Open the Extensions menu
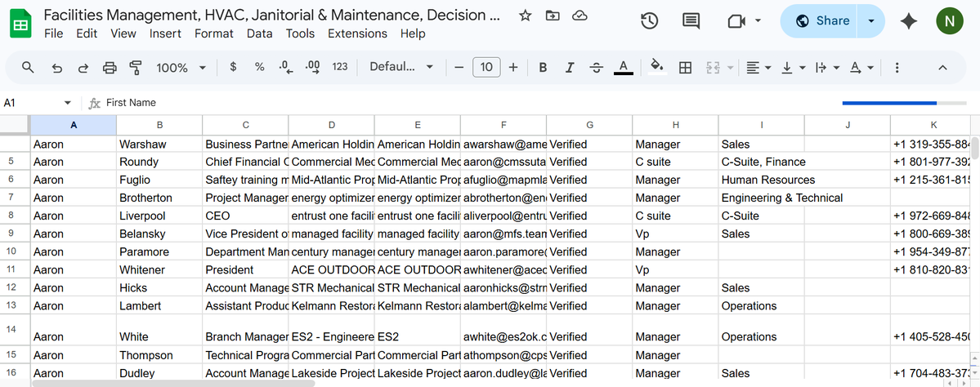The height and width of the screenshot is (387, 980). [x=357, y=33]
